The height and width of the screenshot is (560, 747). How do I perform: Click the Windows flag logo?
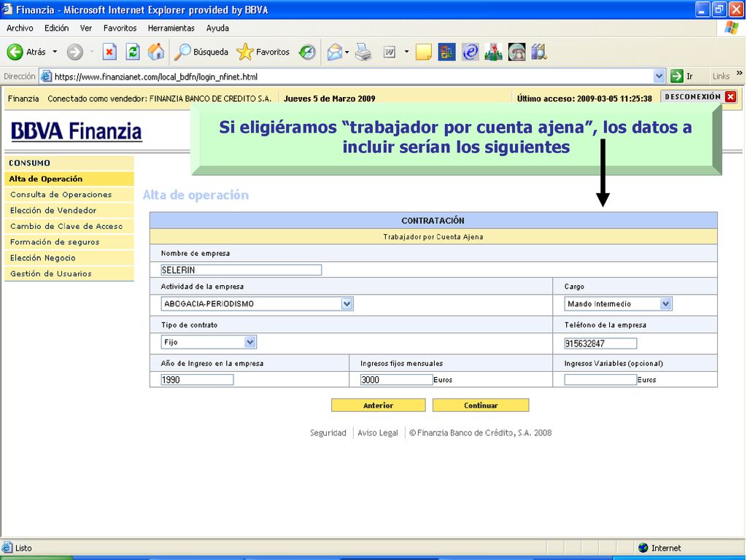pos(731,28)
